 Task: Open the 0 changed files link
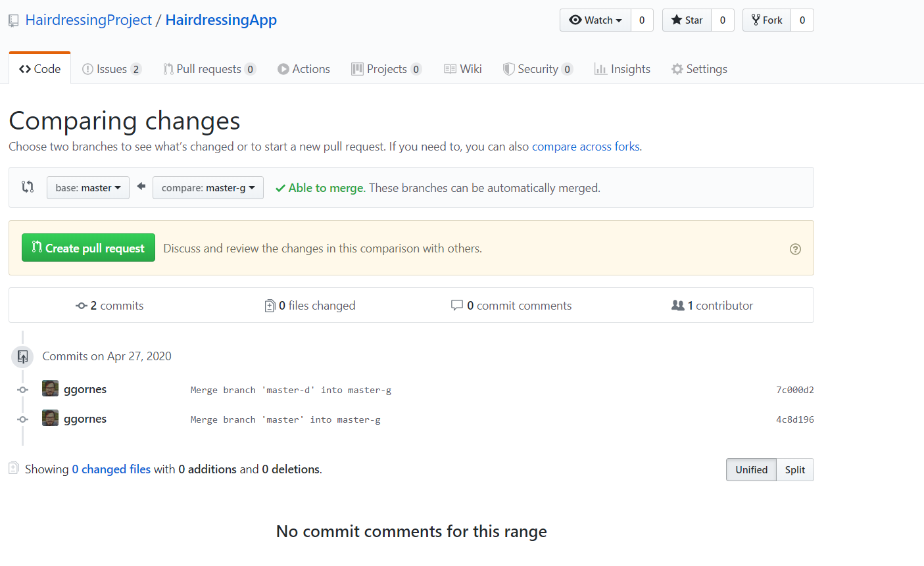(111, 469)
